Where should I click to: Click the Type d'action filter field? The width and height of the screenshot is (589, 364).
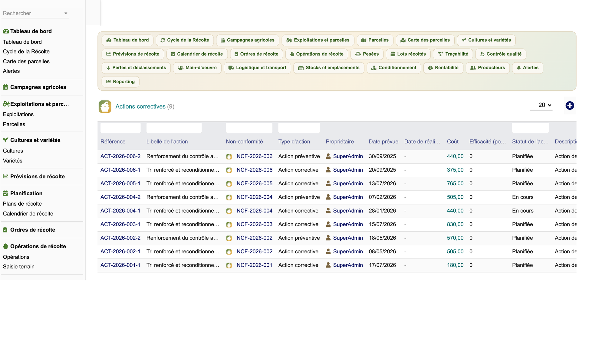[x=299, y=128]
